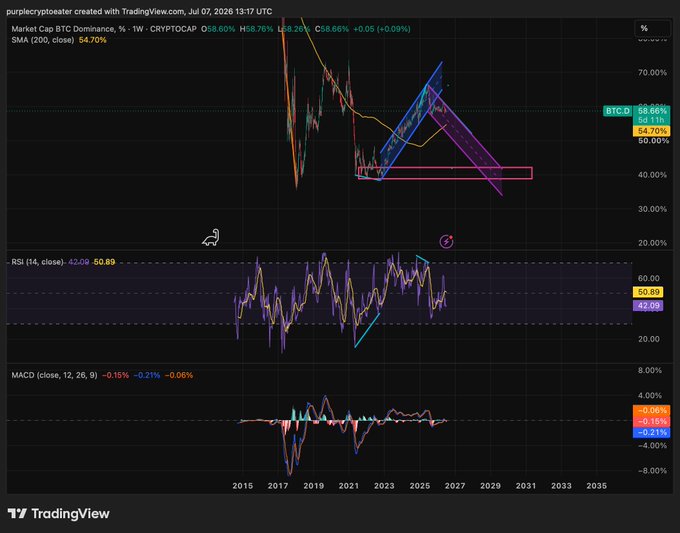Click the 2025 time axis label
Screen dimensions: 680x533
[420, 486]
